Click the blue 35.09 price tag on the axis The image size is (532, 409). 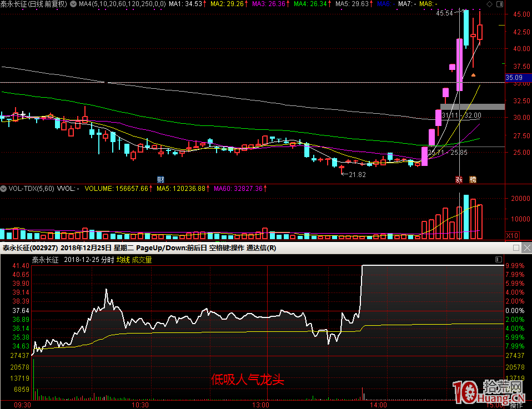coord(518,78)
